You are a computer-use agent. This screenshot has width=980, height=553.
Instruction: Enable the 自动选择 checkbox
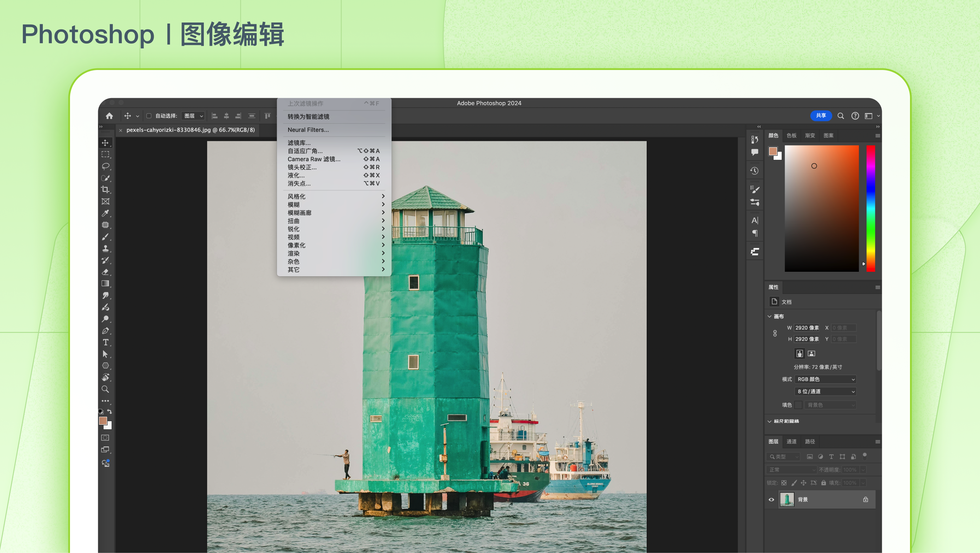[149, 116]
